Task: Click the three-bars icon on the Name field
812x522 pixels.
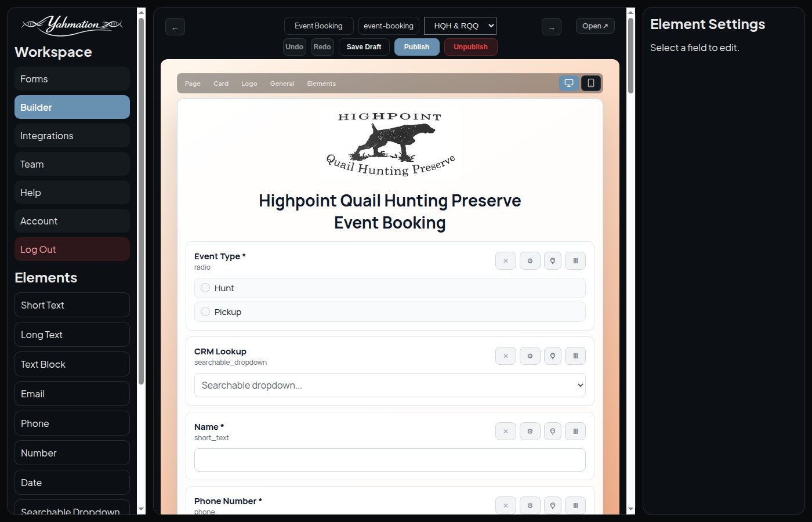Action: point(575,432)
